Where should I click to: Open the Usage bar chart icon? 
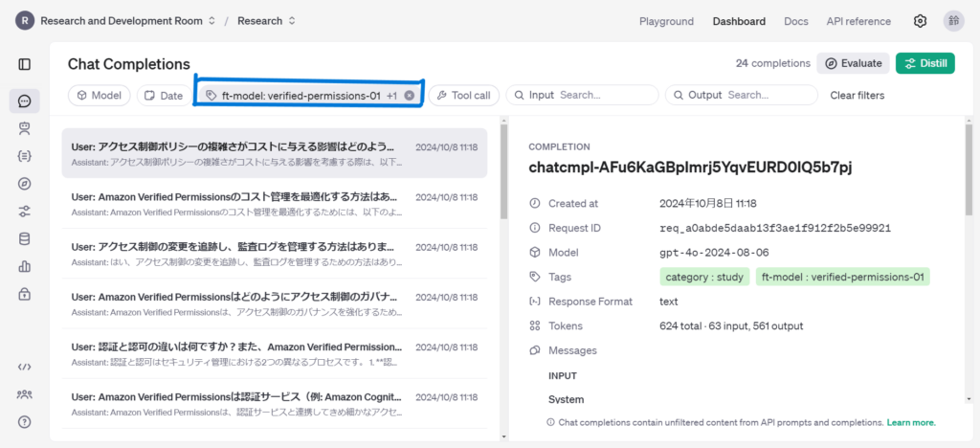[x=25, y=266]
